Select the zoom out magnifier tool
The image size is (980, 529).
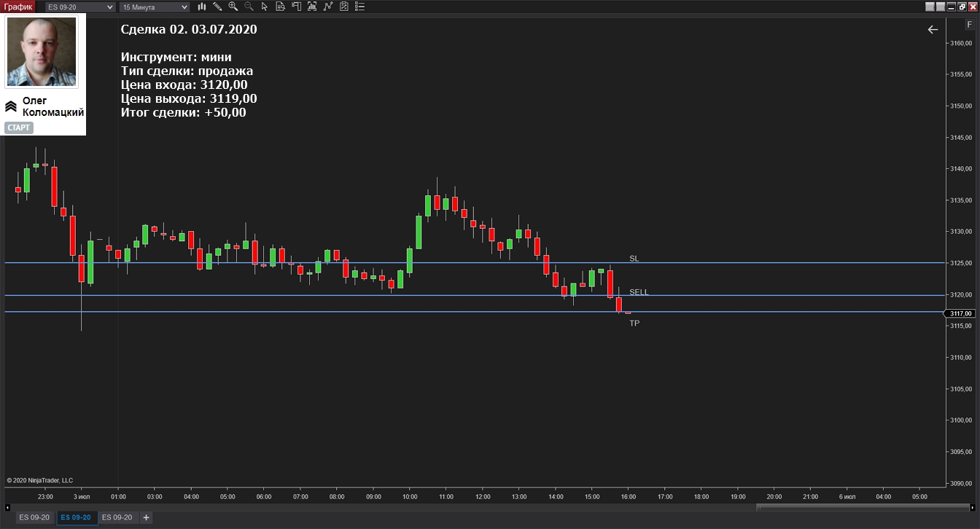coord(249,7)
